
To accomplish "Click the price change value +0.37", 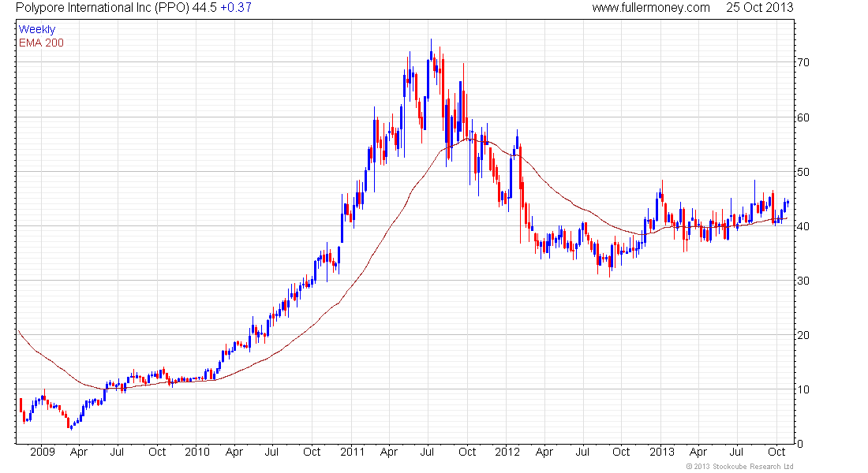I will (x=236, y=8).
